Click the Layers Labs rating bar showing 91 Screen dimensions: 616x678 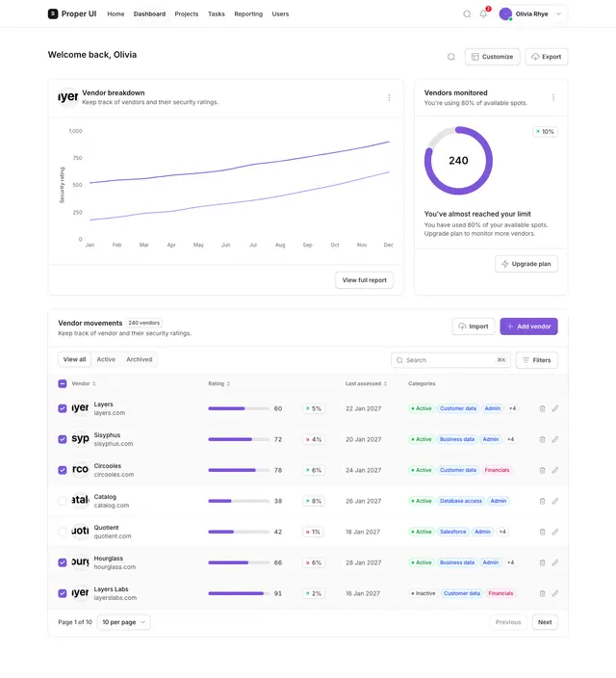click(239, 593)
